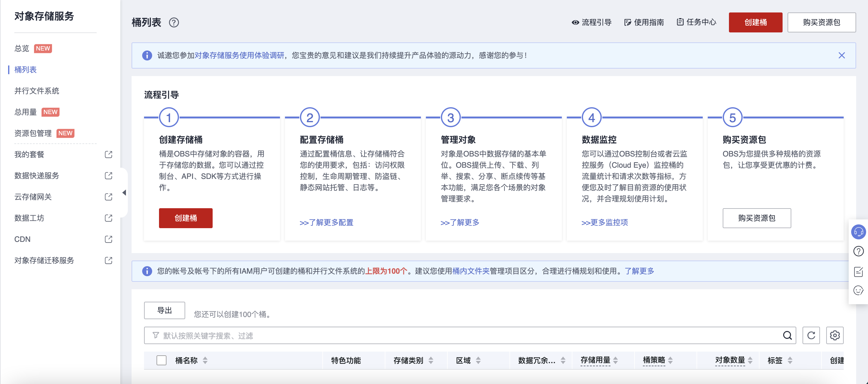
Task: Open the >>了解更多配置 link
Action: [x=326, y=223]
